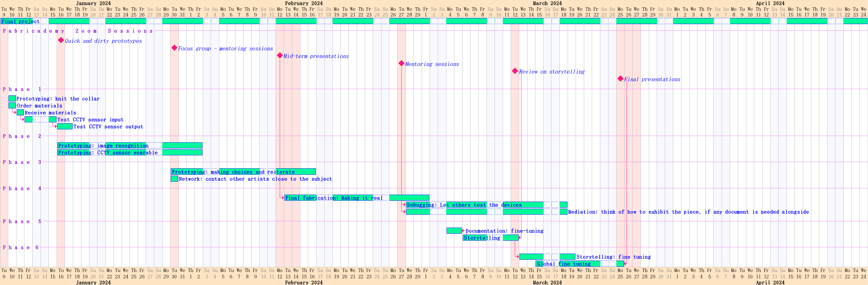Click the "Mediation: think of how to exhibit the piece" label
Screen dimensions: 868x285
coord(688,212)
